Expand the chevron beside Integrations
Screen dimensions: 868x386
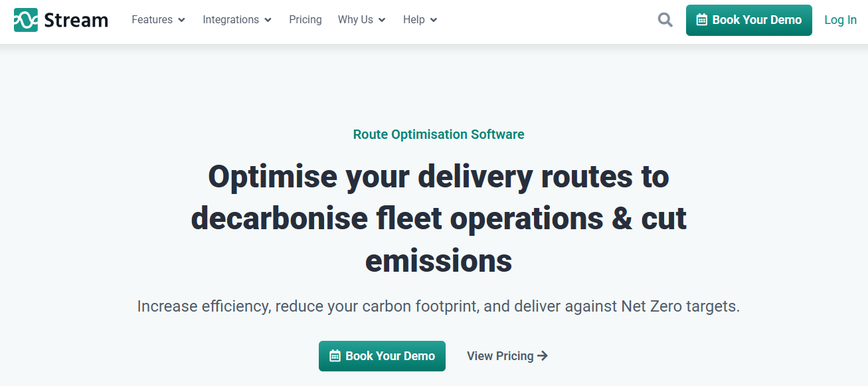pos(268,20)
